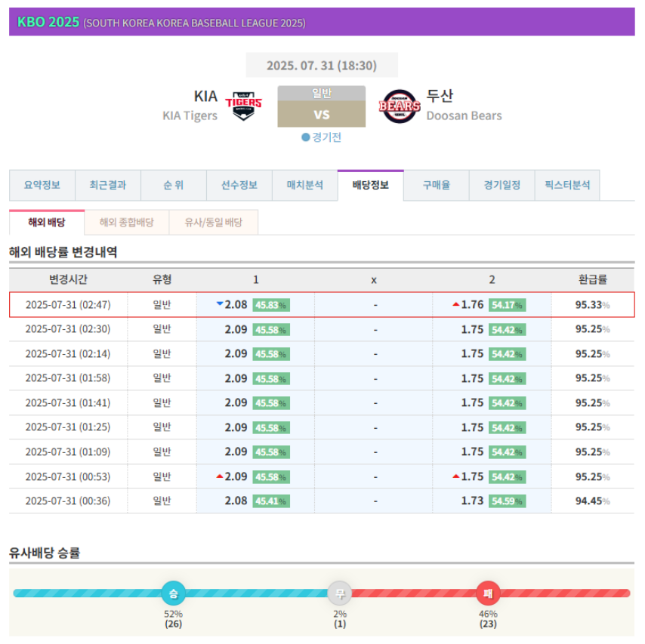
Task: Click the 유형 column header
Action: tap(162, 279)
